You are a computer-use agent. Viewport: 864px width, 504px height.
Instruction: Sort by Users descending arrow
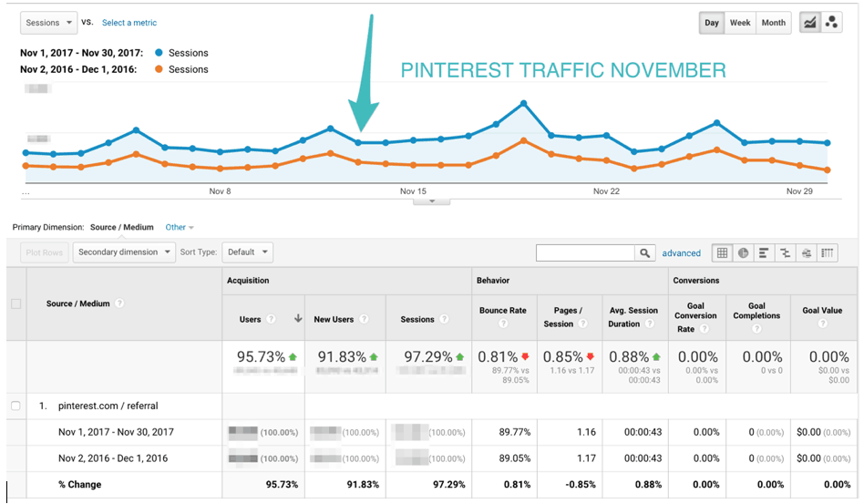coord(298,318)
